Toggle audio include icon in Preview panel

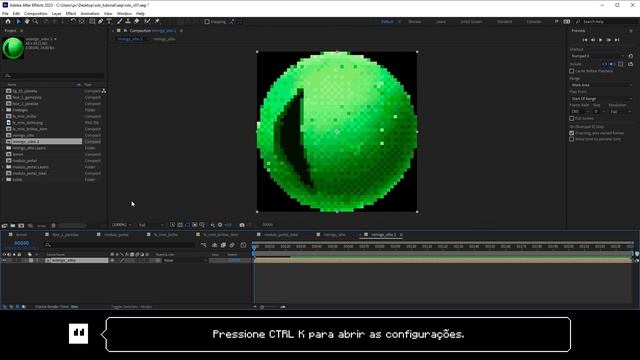(x=612, y=64)
